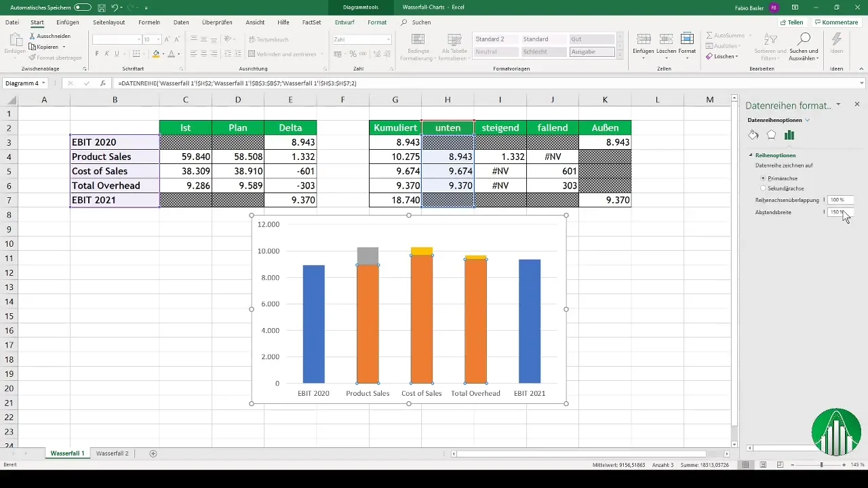Screen dimensions: 868x488
Task: Close the Datenreihen formatieren pane
Action: pos(857,104)
